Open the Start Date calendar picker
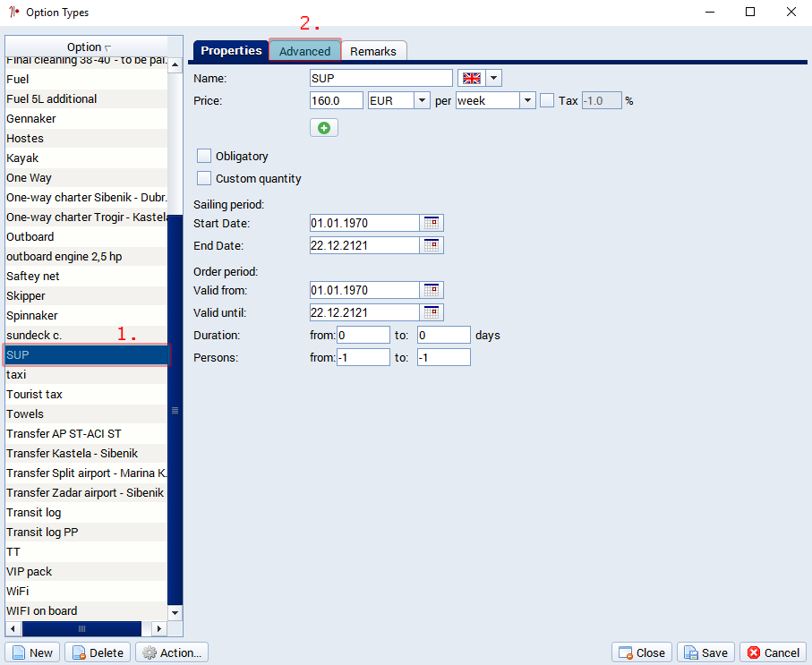The image size is (812, 665). (432, 223)
